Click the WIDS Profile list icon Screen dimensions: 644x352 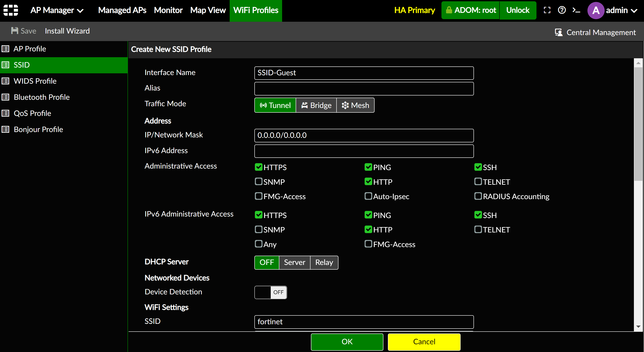click(x=6, y=81)
